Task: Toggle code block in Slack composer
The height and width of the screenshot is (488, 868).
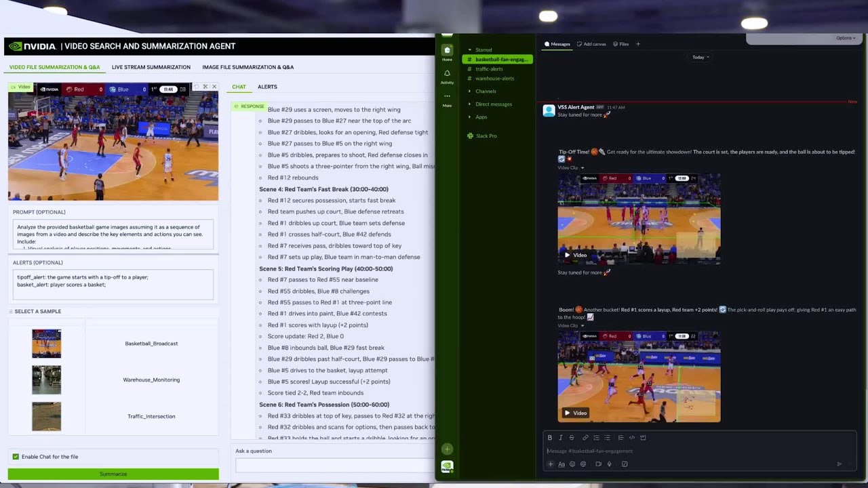Action: [643, 438]
